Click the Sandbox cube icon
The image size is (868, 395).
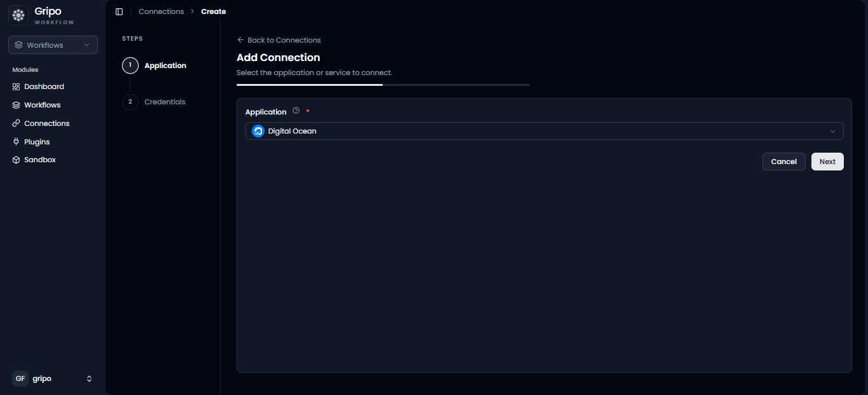click(17, 160)
